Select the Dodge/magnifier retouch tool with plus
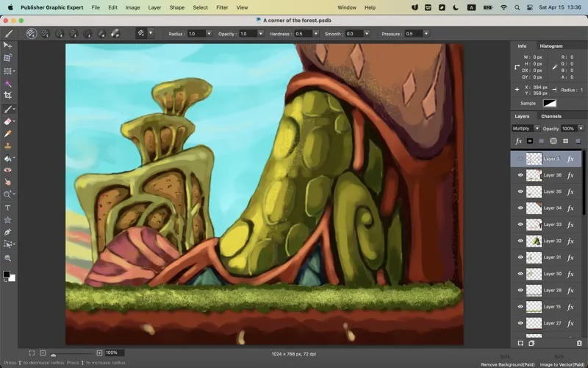 [x=7, y=194]
